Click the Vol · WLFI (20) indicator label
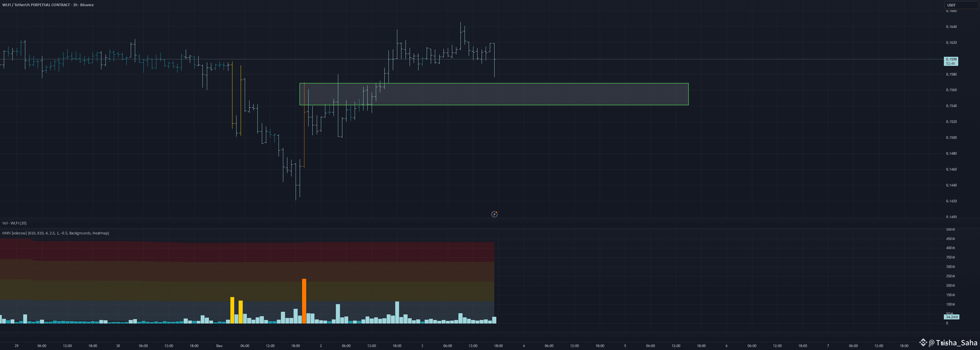The width and height of the screenshot is (980, 350). click(x=14, y=223)
